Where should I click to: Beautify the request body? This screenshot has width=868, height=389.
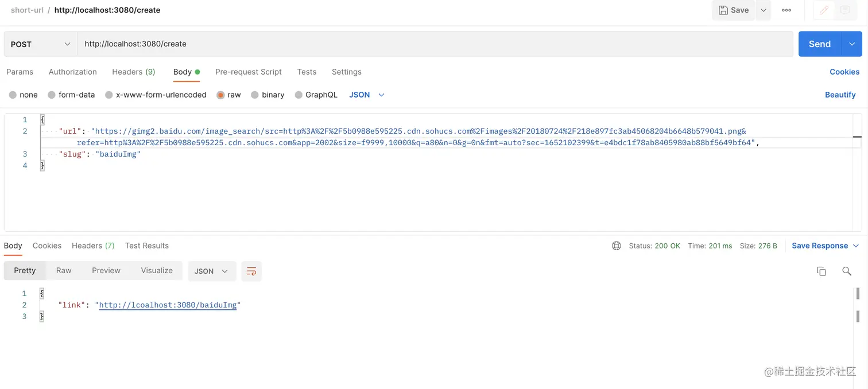point(840,95)
